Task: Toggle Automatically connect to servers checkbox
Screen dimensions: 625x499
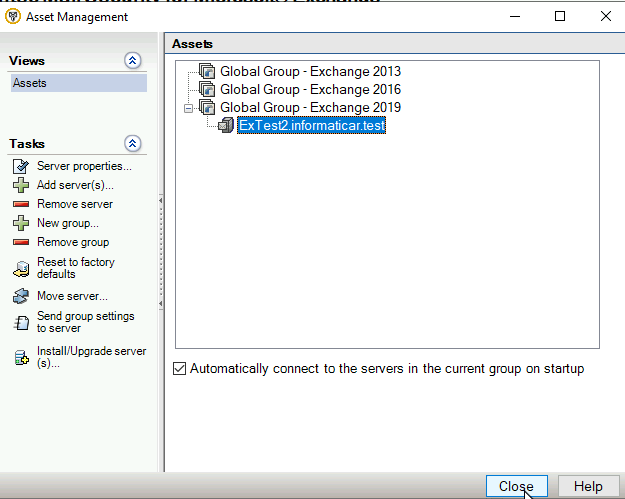Action: 179,369
